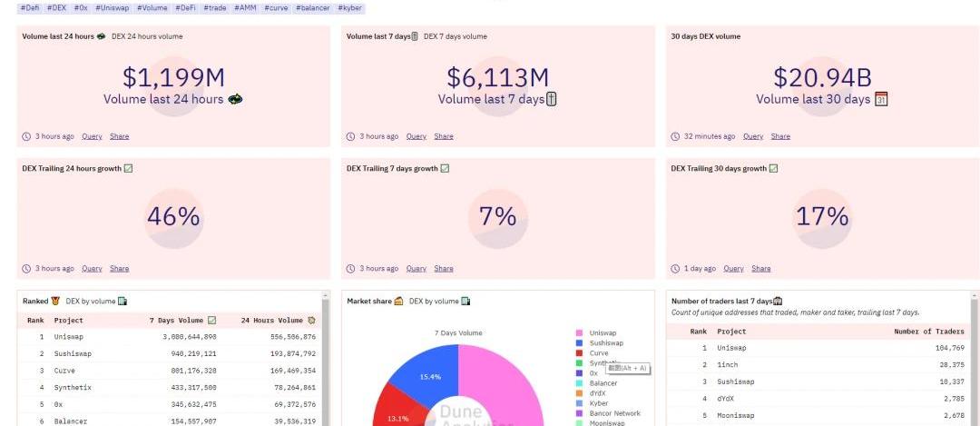The width and height of the screenshot is (980, 426).
Task: Click the red Curve legend color swatch
Action: (580, 353)
